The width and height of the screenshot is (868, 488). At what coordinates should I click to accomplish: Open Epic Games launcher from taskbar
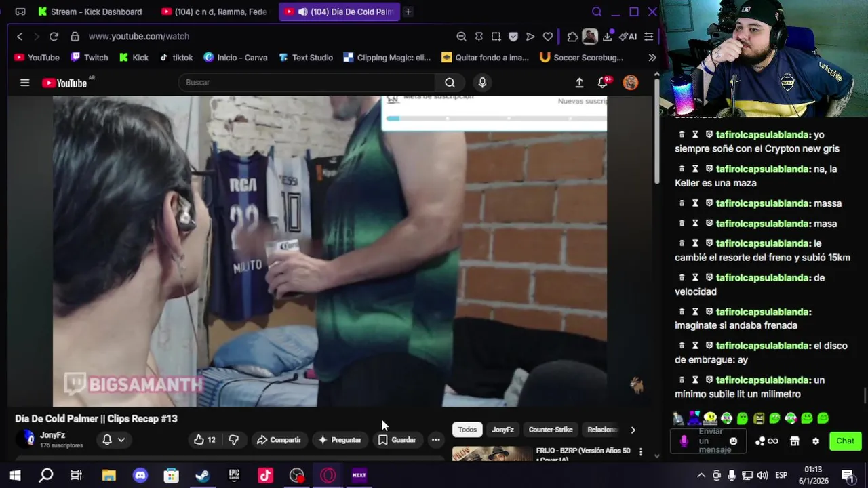tap(234, 476)
